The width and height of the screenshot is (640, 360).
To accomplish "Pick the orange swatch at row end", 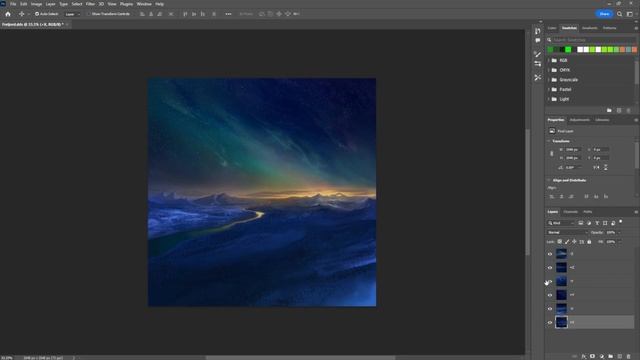I will point(634,49).
